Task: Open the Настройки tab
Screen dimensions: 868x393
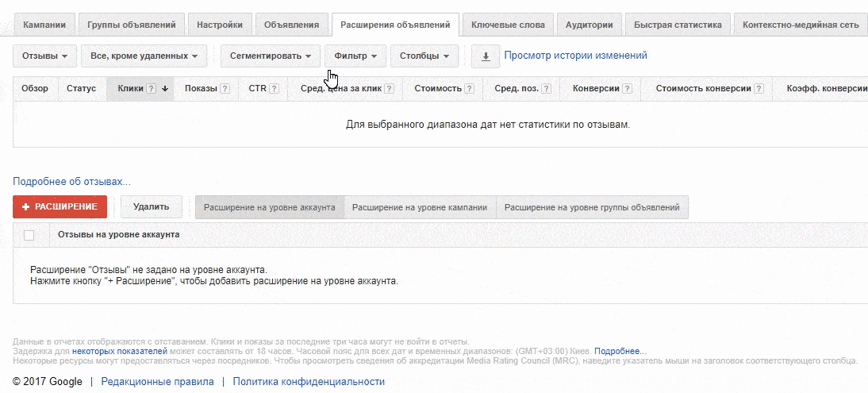Action: point(220,25)
